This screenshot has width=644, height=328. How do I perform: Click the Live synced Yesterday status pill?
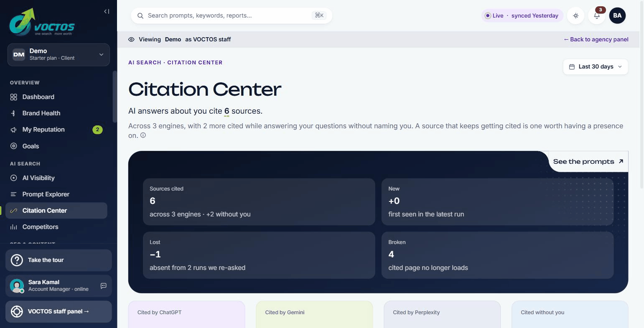coord(522,15)
